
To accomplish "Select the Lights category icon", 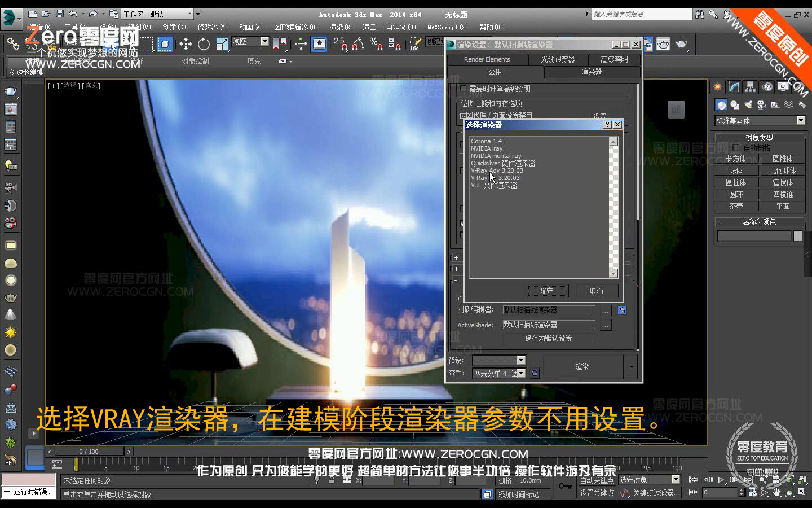I will pos(748,105).
